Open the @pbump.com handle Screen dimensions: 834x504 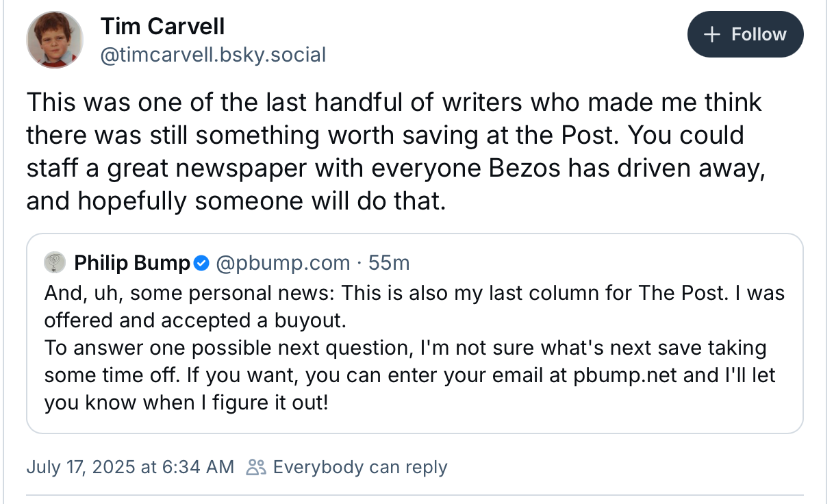(x=283, y=262)
